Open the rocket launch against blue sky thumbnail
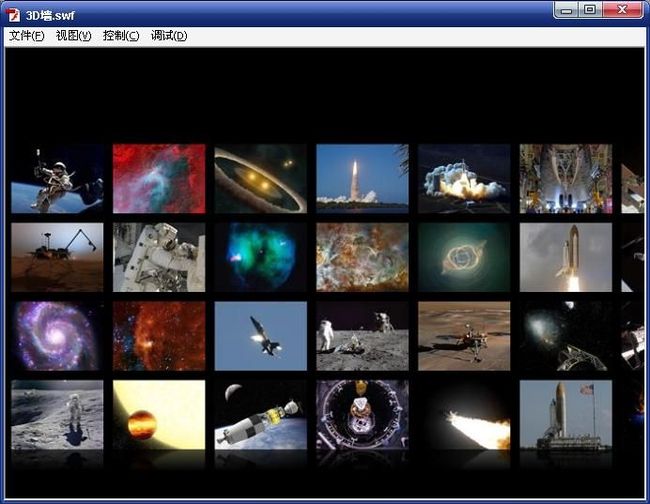The height and width of the screenshot is (504, 650). [362, 179]
